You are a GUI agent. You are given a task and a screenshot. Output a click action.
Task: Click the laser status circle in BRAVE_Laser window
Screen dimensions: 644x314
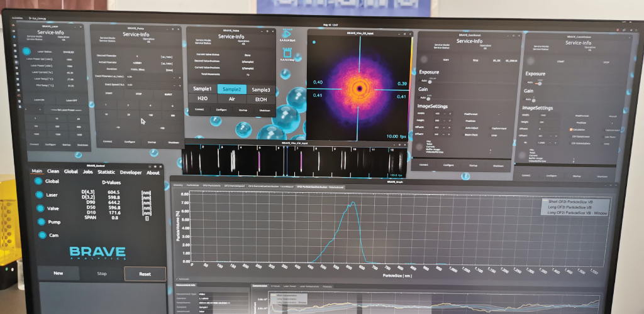tap(27, 52)
